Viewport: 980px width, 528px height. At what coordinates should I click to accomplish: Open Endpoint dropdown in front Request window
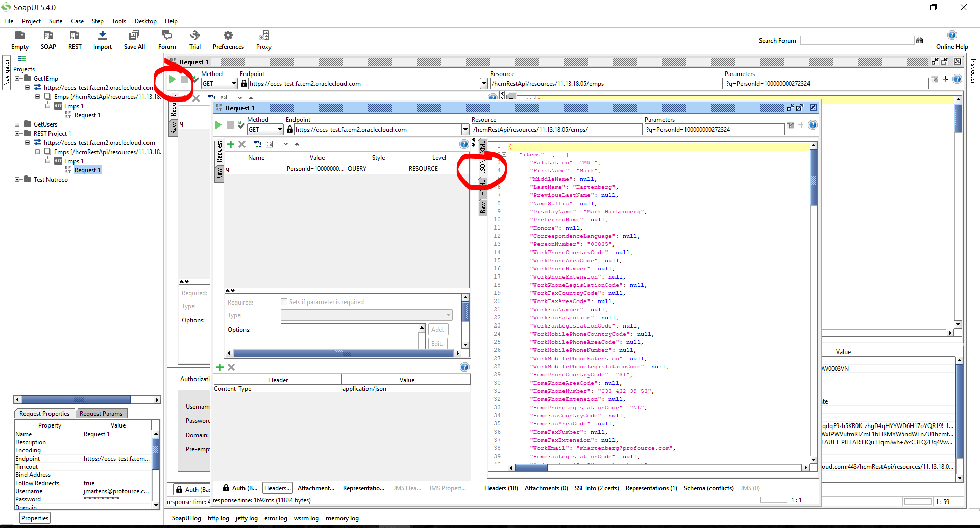tap(465, 130)
